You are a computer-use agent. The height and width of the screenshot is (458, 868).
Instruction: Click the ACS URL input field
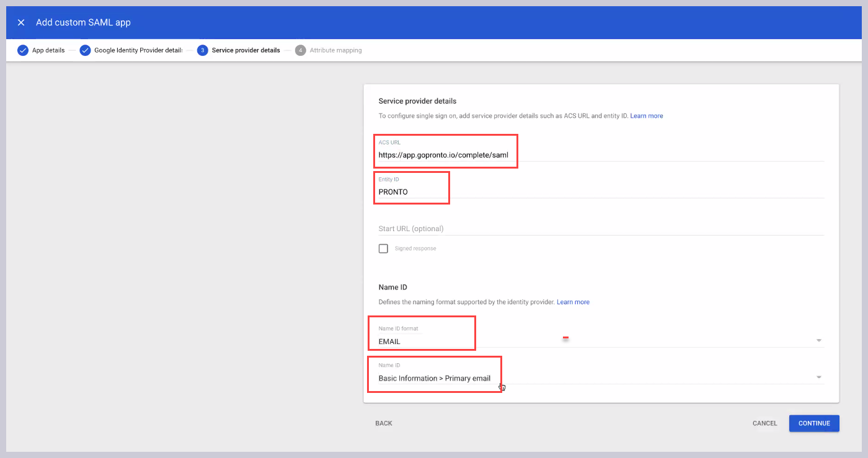(445, 155)
